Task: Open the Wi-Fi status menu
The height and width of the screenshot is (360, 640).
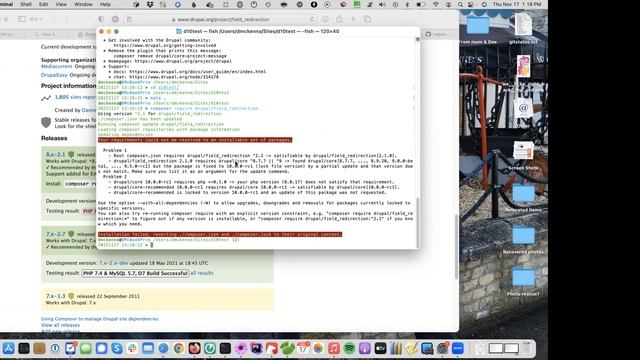Action: [436, 4]
